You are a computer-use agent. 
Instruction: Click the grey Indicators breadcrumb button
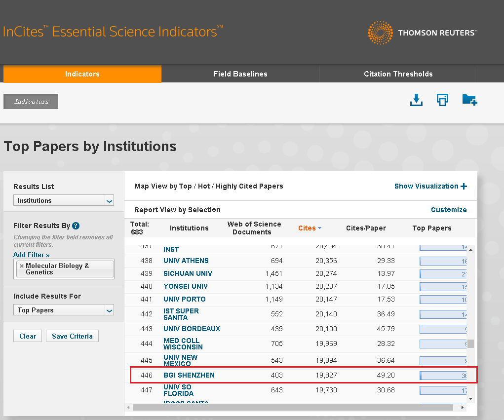click(31, 102)
